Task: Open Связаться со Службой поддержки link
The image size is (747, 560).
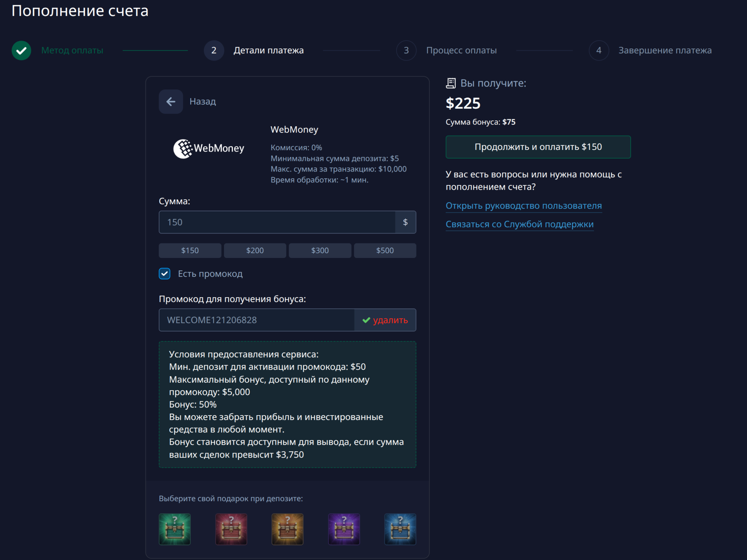Action: coord(519,224)
